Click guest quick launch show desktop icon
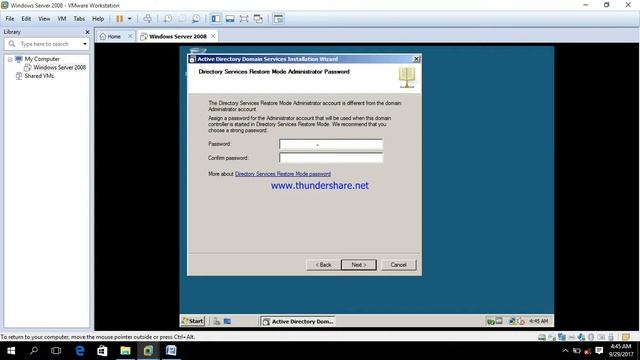Image resolution: width=640 pixels, height=360 pixels. (x=227, y=322)
